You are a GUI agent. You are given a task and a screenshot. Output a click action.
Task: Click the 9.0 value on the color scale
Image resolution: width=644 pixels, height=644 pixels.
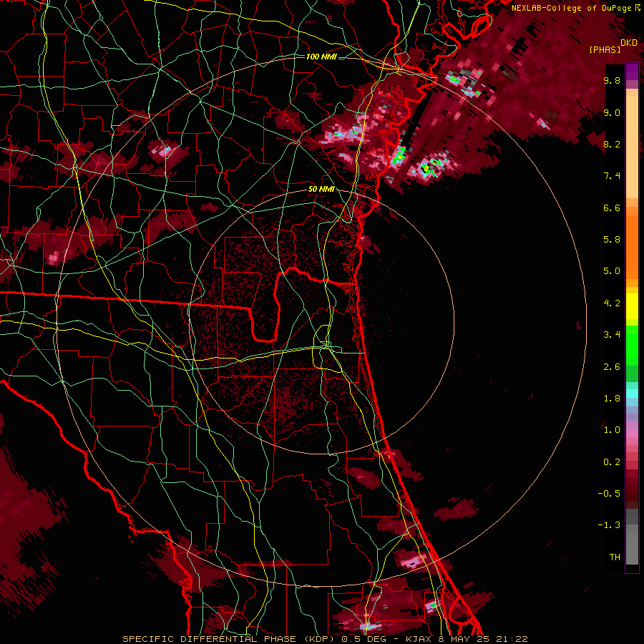pos(612,112)
